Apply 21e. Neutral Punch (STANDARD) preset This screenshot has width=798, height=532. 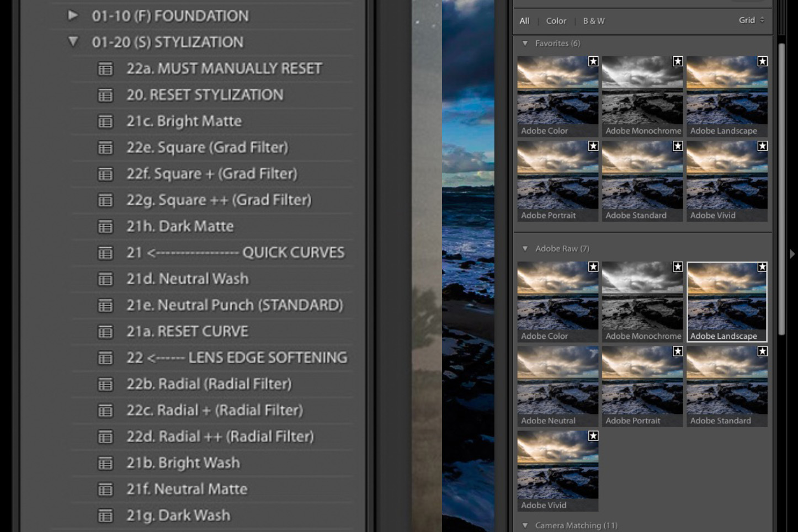pyautogui.click(x=235, y=305)
